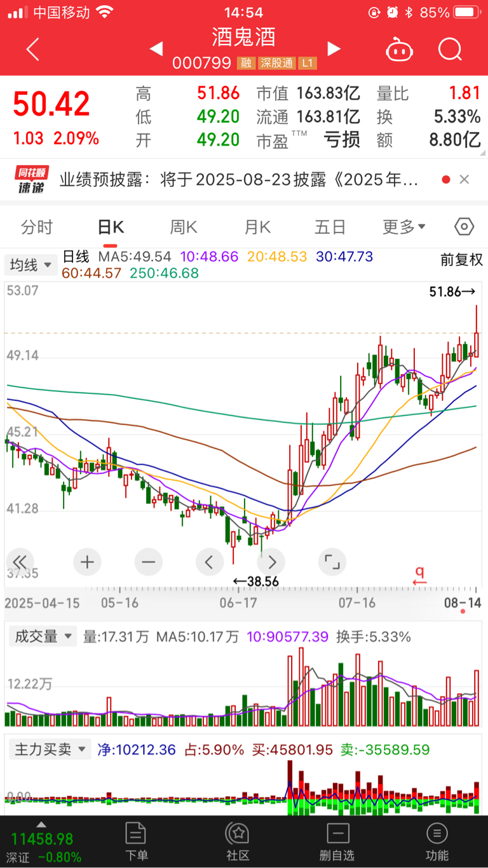488x868 pixels.
Task: Tap the 下单 order button
Action: (137, 841)
